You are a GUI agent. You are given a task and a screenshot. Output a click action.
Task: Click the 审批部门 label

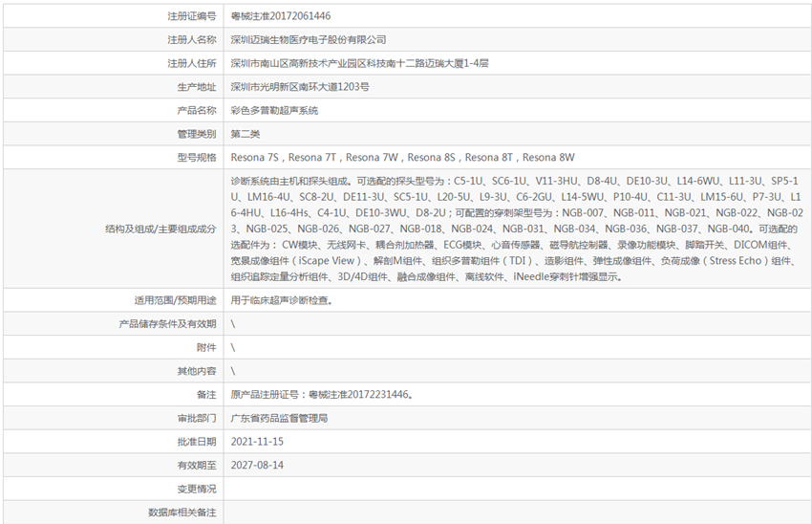(197, 418)
